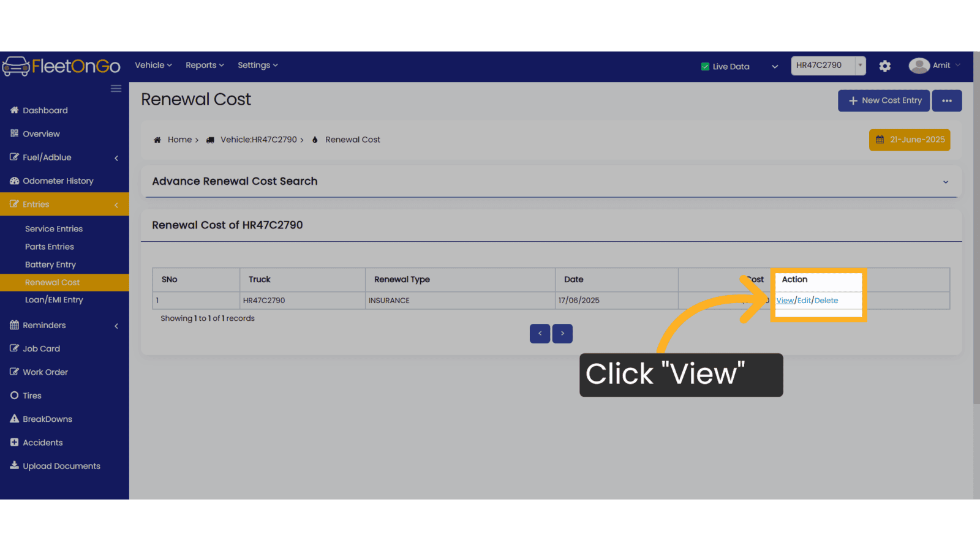Expand the Advance Renewal Cost Search panel
Image resolution: width=980 pixels, height=551 pixels.
coord(945,182)
